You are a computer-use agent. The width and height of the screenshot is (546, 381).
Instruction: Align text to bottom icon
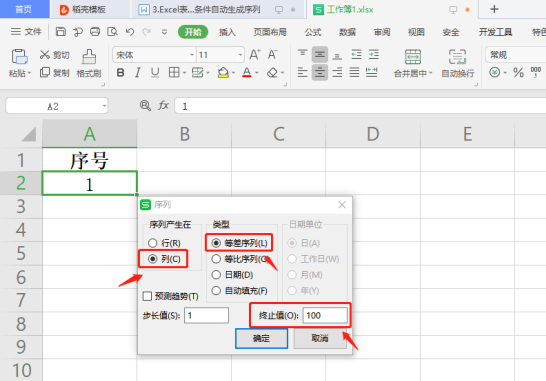[337, 55]
